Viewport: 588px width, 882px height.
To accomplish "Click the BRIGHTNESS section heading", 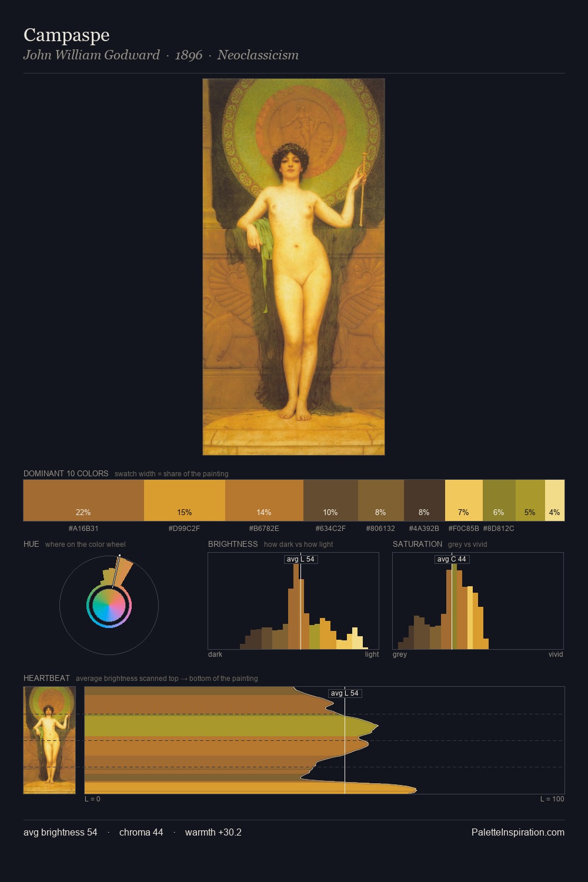I will (x=233, y=544).
